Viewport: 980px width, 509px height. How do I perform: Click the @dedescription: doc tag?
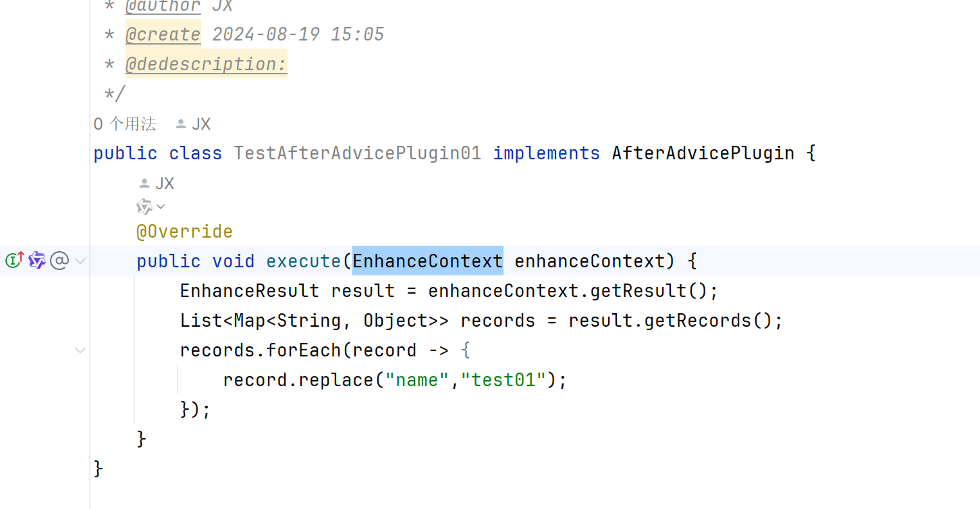207,64
